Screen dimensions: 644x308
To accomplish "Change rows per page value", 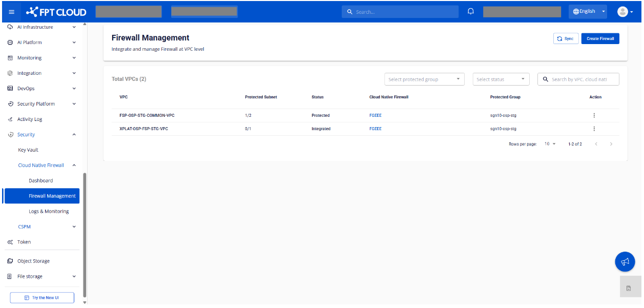I will point(550,144).
